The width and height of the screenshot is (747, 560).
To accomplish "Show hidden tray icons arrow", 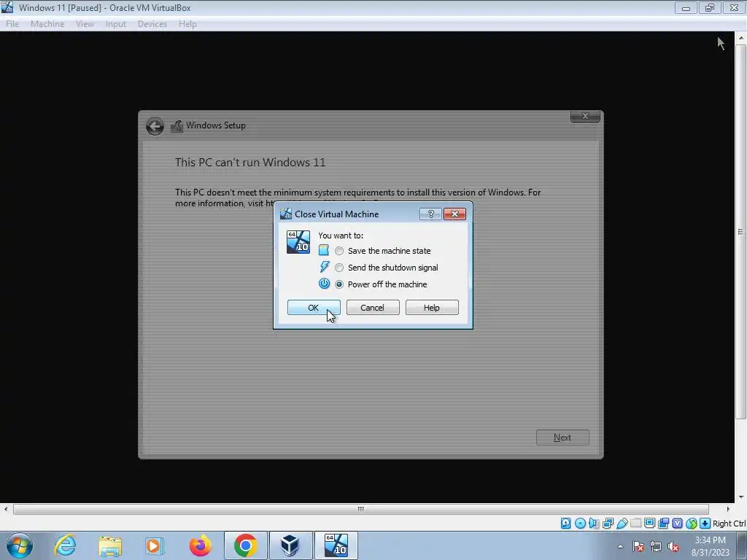I will click(x=620, y=546).
